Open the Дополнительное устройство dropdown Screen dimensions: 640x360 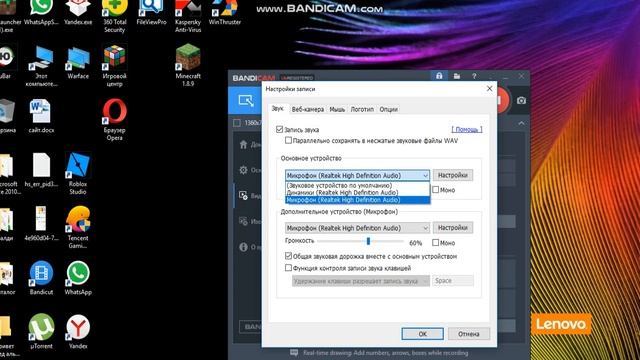(357, 228)
